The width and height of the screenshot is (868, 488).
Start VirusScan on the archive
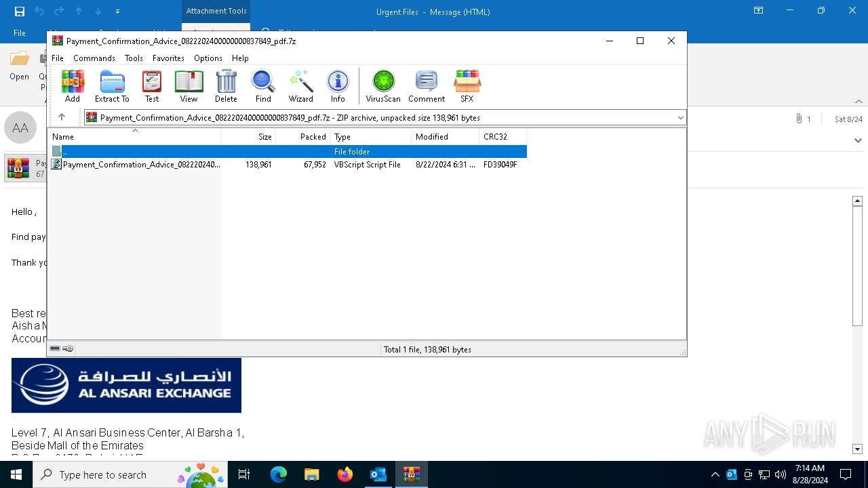(x=383, y=86)
